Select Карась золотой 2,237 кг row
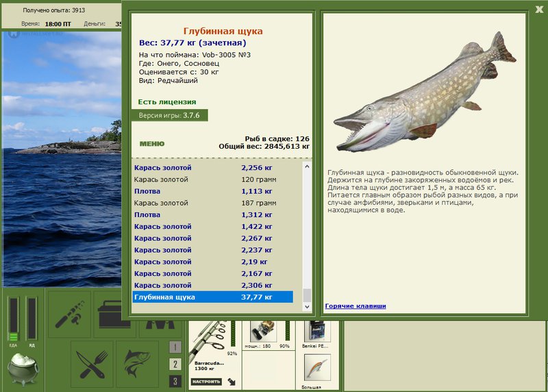The image size is (548, 392). click(x=213, y=250)
